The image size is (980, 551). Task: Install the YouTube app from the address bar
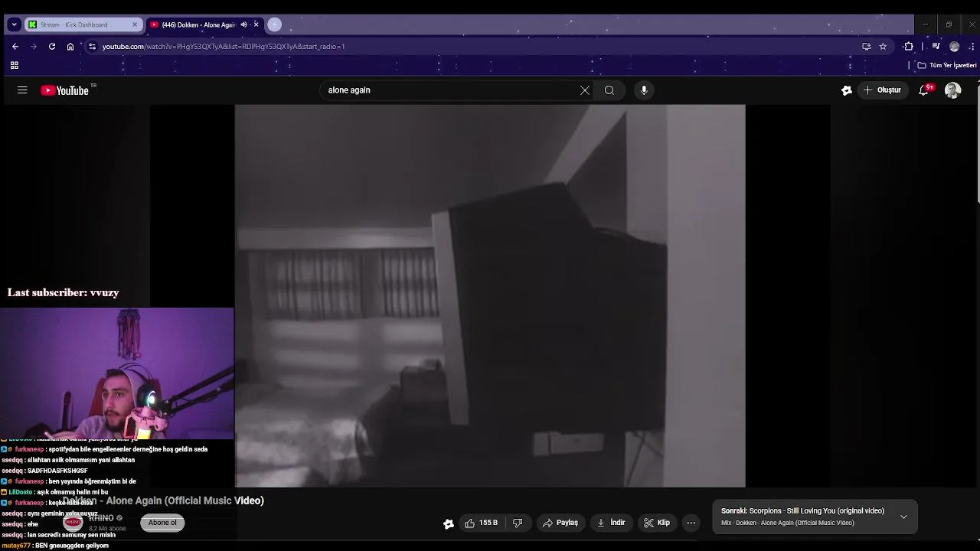coord(866,46)
